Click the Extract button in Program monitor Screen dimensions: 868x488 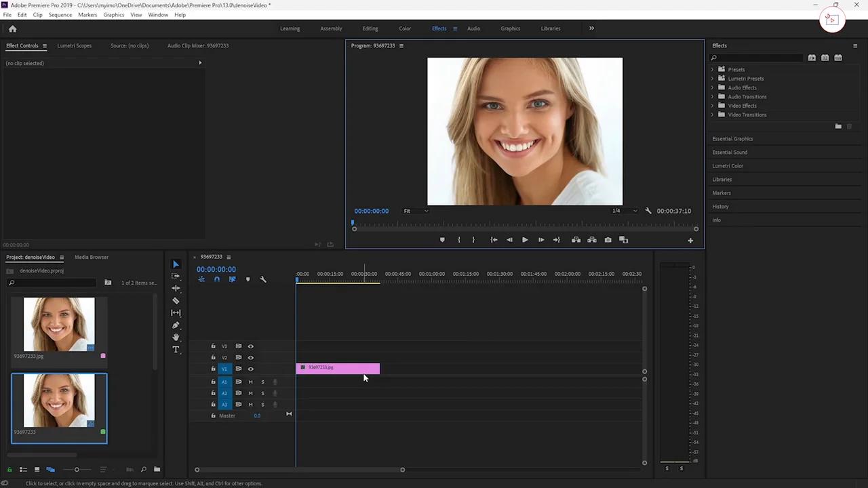592,240
